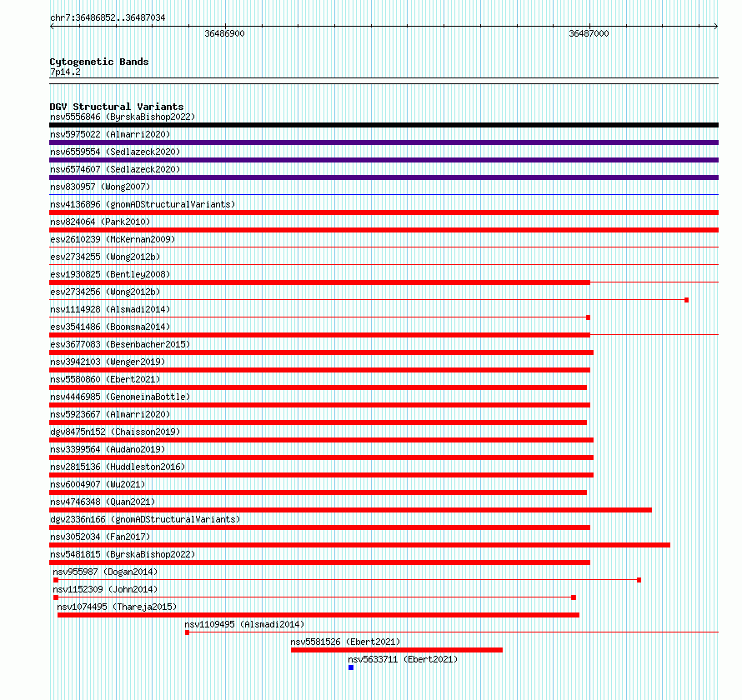
Task: Click left red start marker of nsv1152309
Action: [x=56, y=597]
